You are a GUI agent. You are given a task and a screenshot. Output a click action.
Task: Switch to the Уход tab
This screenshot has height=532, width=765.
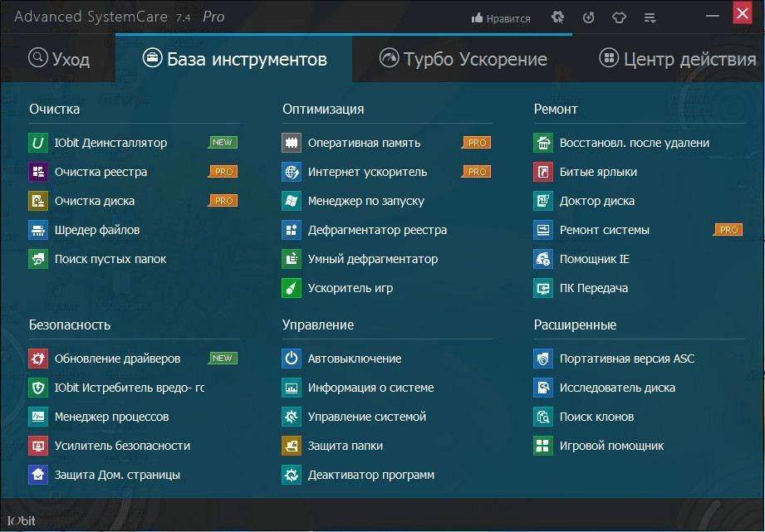tap(58, 59)
